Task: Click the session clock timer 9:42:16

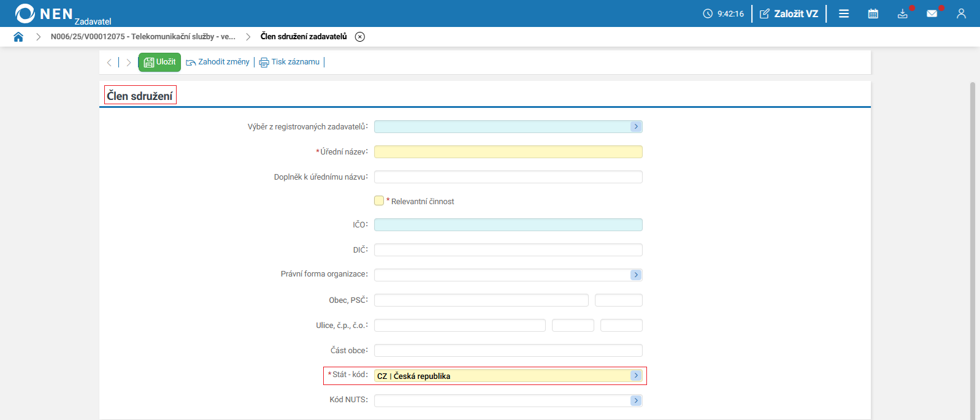Action: [x=724, y=13]
